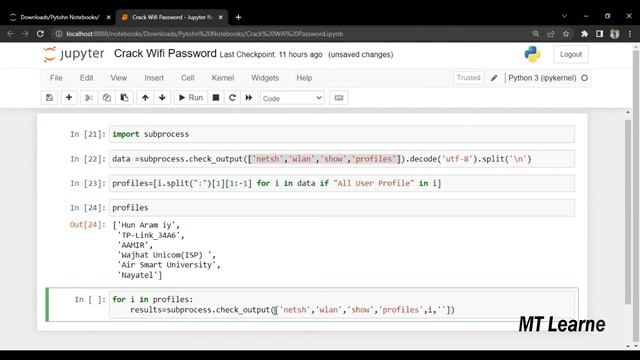The height and width of the screenshot is (360, 640).
Task: Interrupt the kernel with the stop icon
Action: (x=216, y=98)
